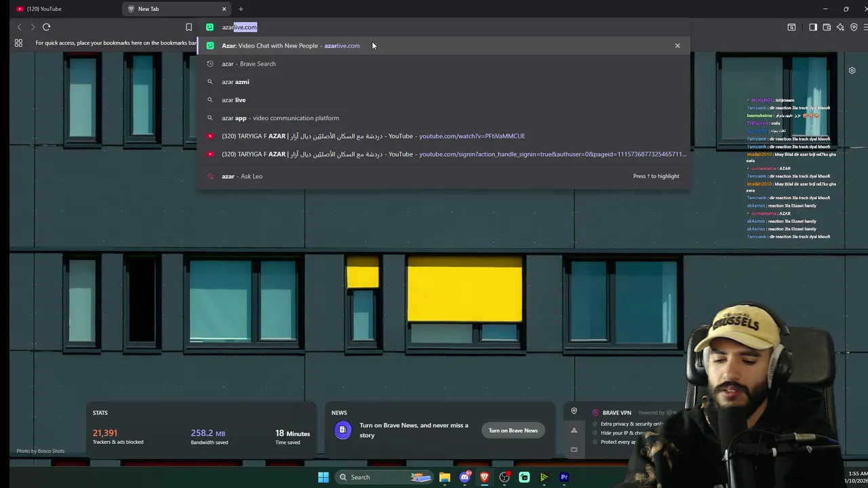The width and height of the screenshot is (868, 488).
Task: Click the Brave browser taskbar icon
Action: (484, 477)
